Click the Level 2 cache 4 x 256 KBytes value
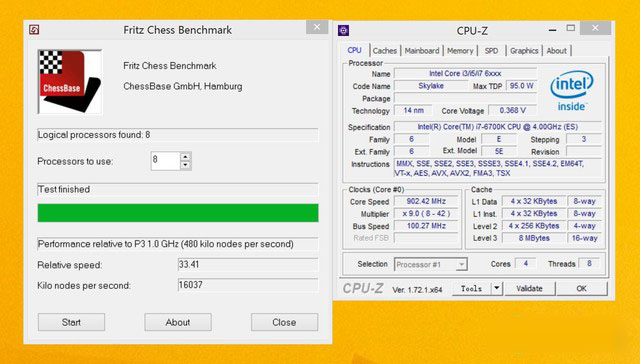The width and height of the screenshot is (640, 364). point(534,226)
